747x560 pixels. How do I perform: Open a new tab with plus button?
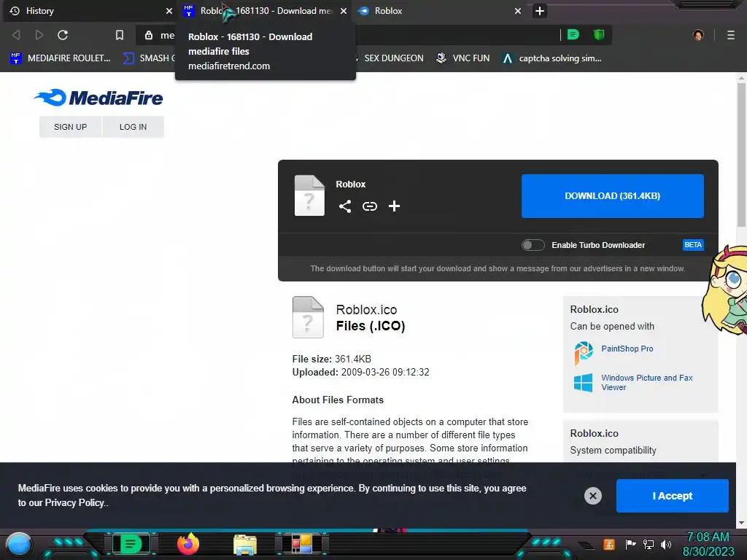tap(539, 10)
